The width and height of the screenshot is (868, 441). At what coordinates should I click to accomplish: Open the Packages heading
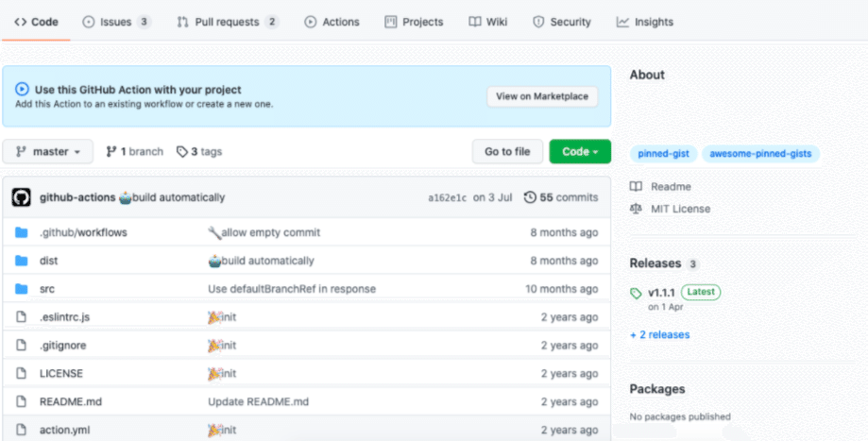[x=657, y=389]
